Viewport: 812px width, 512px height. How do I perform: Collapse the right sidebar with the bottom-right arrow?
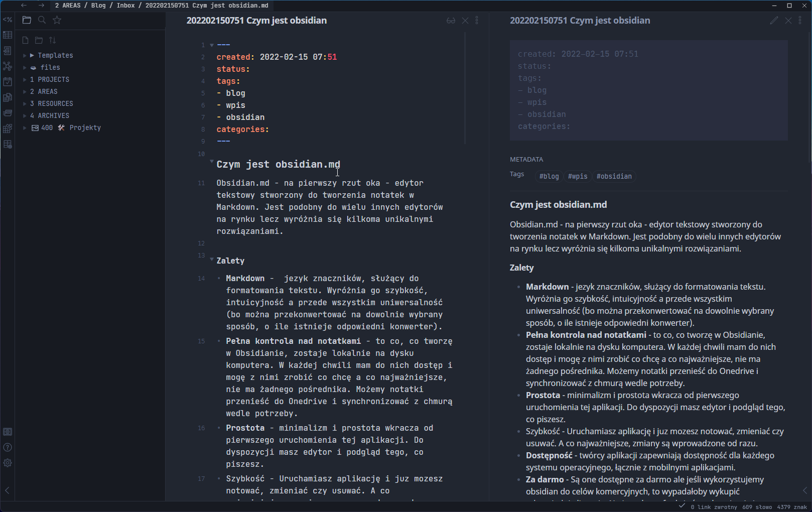[805, 490]
